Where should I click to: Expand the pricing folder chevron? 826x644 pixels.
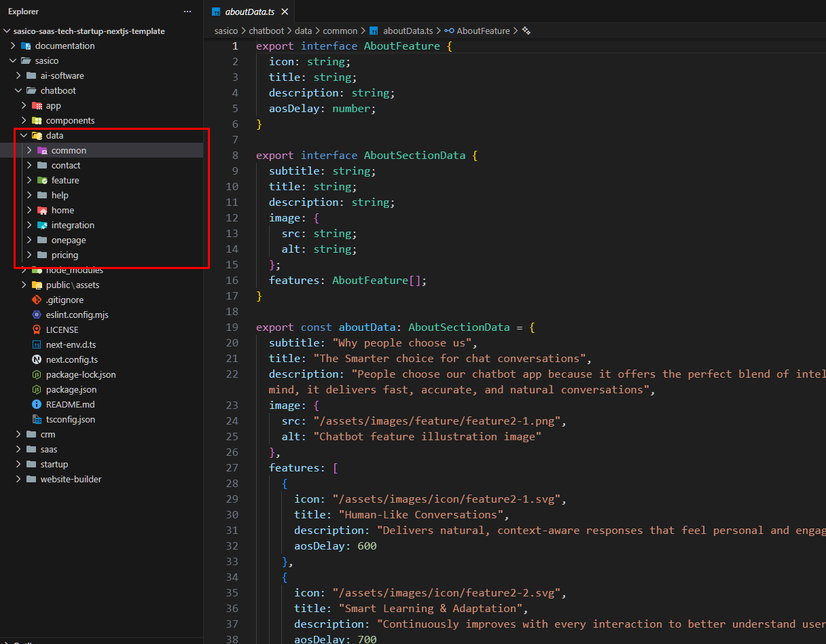click(30, 255)
